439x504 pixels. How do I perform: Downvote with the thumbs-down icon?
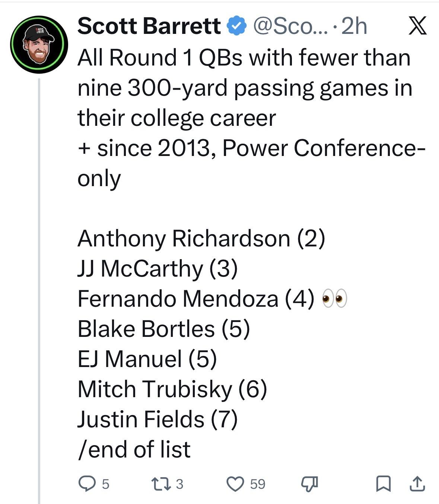click(309, 484)
